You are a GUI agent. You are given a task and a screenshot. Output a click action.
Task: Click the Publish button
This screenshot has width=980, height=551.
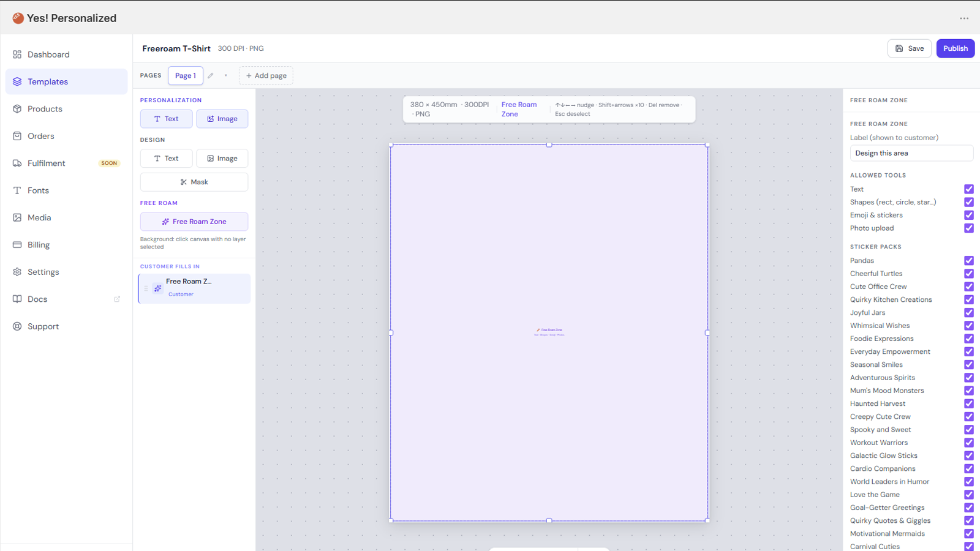pos(956,48)
